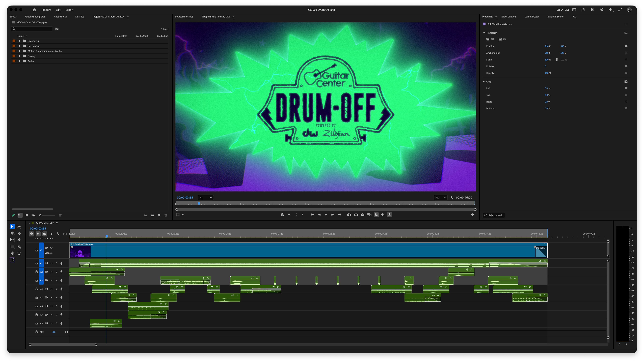The height and width of the screenshot is (362, 644).
Task: Click the Add Marker icon in timeline header
Action: click(x=51, y=234)
